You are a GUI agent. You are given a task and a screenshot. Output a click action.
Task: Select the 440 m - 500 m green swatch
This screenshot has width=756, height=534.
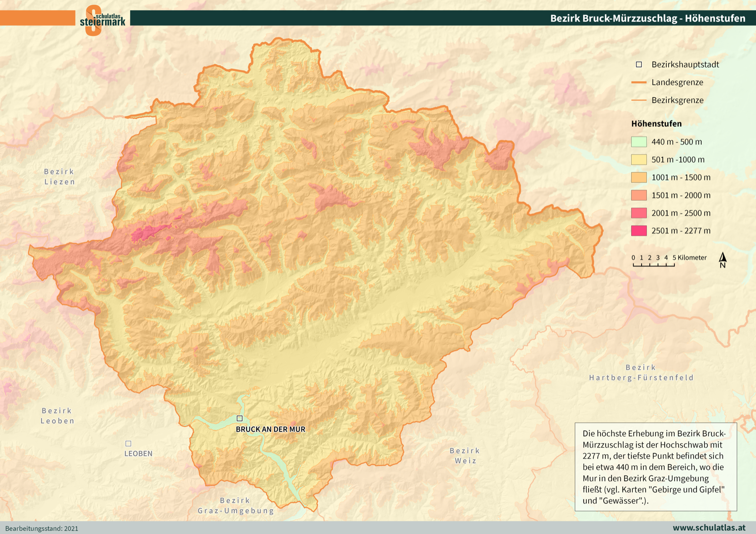639,142
